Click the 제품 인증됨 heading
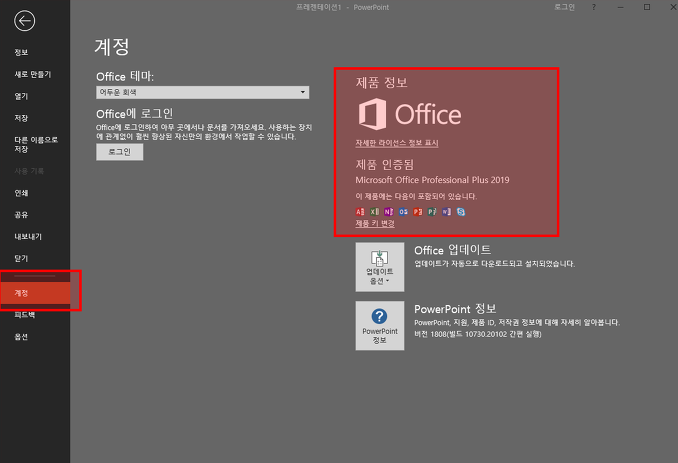Viewport: 678px width, 463px height. point(384,164)
